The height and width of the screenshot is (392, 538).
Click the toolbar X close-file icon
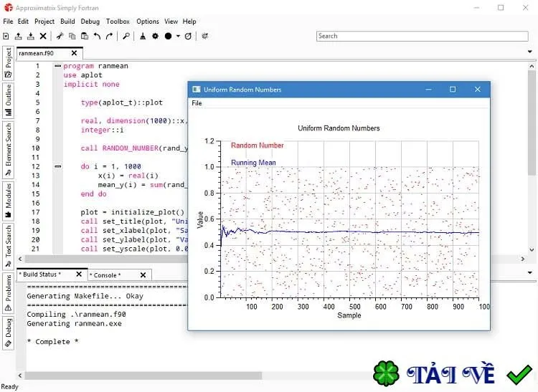[43, 36]
